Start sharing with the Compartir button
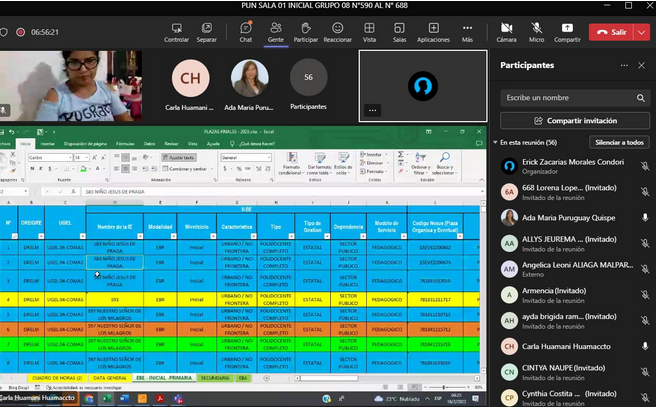This screenshot has width=656, height=407. (x=567, y=31)
